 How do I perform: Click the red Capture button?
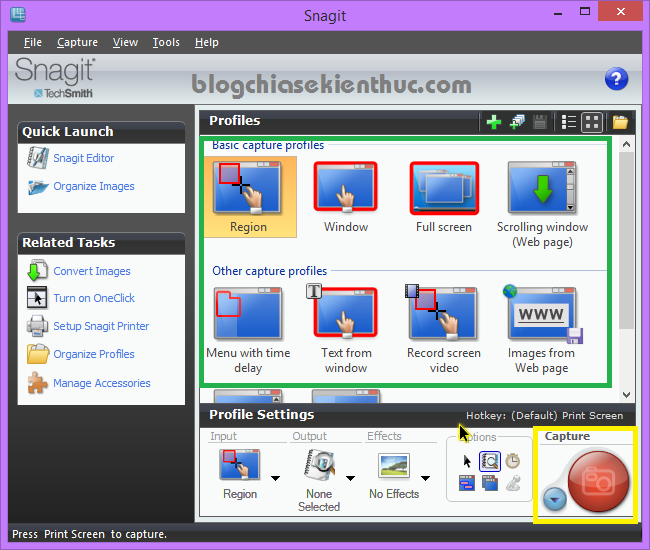tap(598, 482)
